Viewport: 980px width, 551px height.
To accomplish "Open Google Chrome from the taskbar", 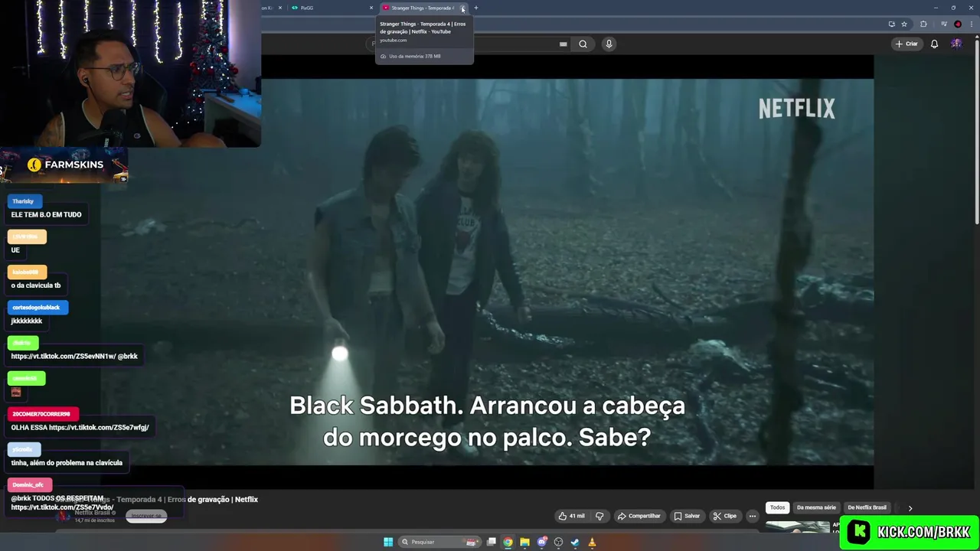I will [x=508, y=542].
